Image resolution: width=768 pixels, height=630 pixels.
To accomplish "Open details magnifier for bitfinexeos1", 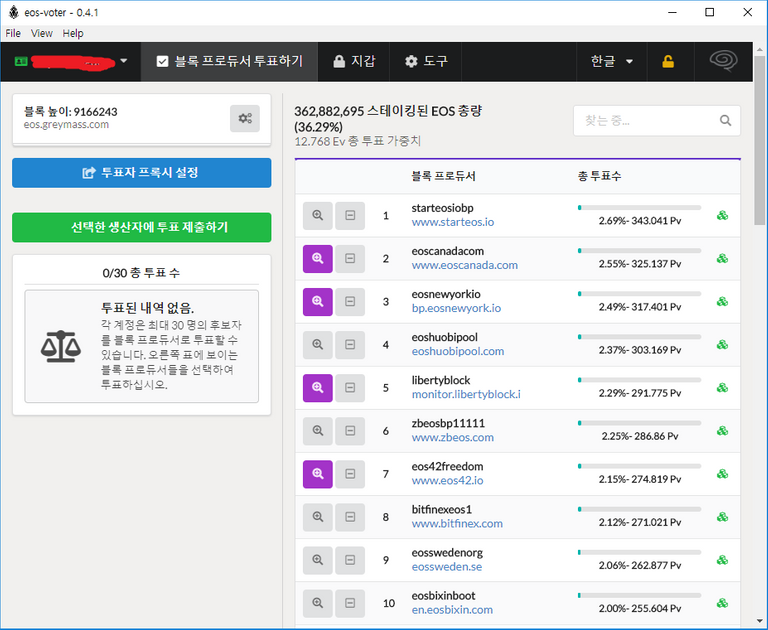I will point(317,517).
